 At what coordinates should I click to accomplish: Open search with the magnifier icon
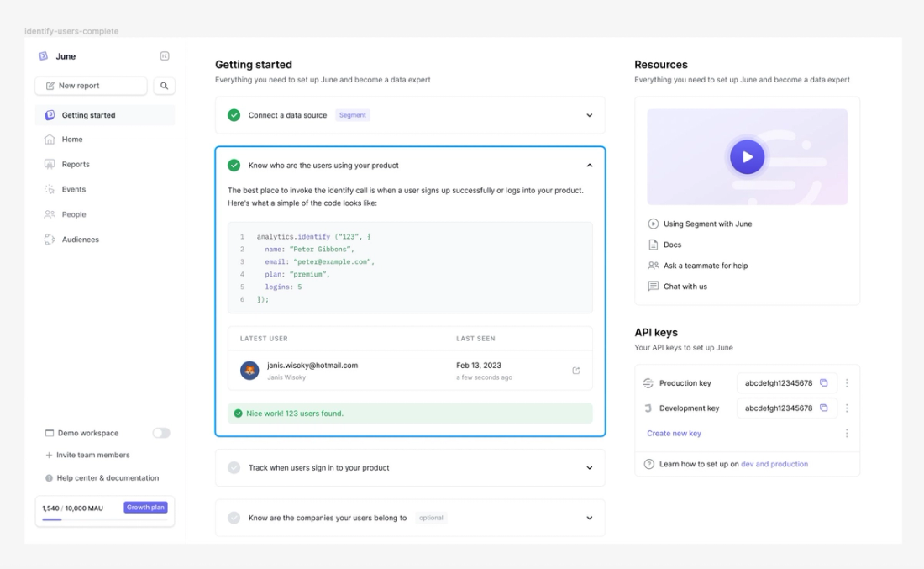click(165, 86)
